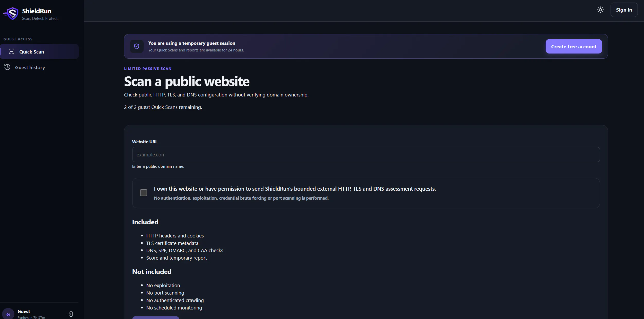Click the 'Guest' user name in sidebar
644x319 pixels.
point(24,312)
